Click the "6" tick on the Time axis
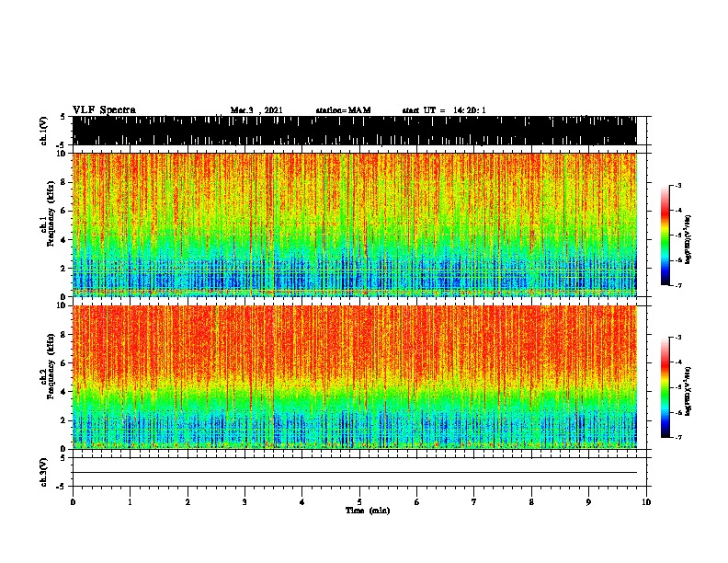 click(417, 502)
